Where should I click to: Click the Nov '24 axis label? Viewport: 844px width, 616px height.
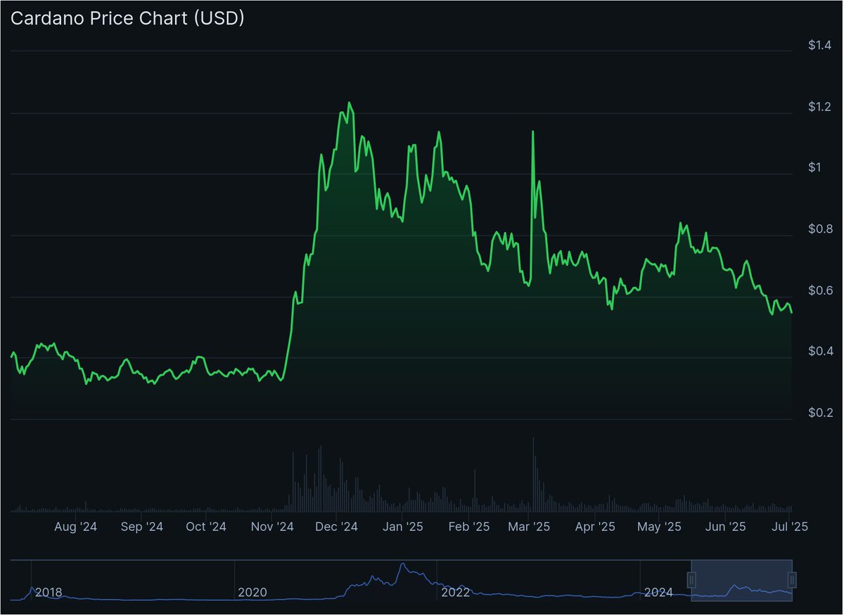[271, 526]
